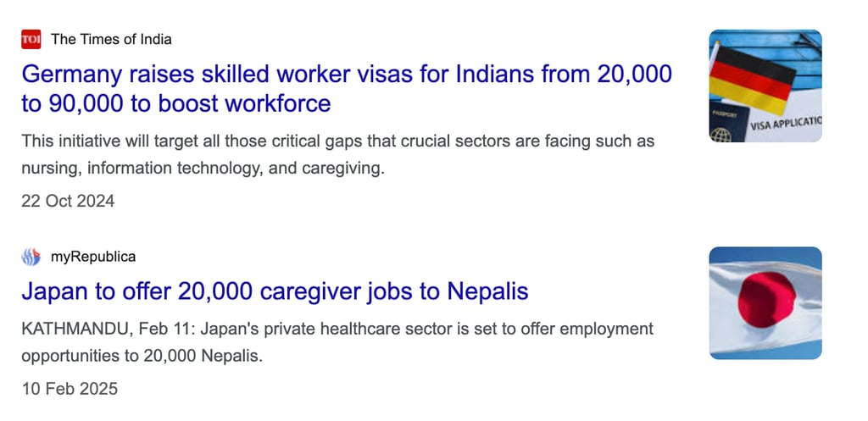
Task: Open the German flag visa article thumbnail
Action: tap(765, 86)
